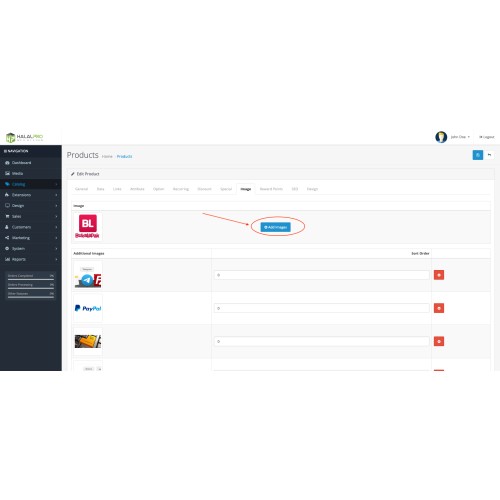Click the Logout link
The width and height of the screenshot is (500, 500).
pyautogui.click(x=487, y=137)
